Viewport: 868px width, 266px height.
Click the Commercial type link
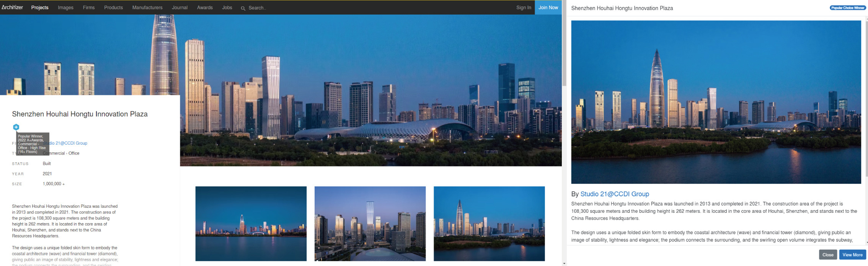point(54,153)
